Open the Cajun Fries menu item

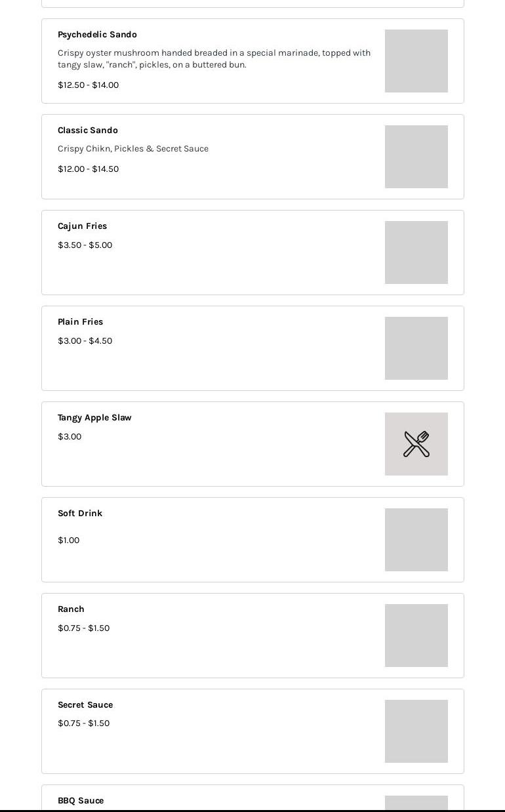pos(82,226)
